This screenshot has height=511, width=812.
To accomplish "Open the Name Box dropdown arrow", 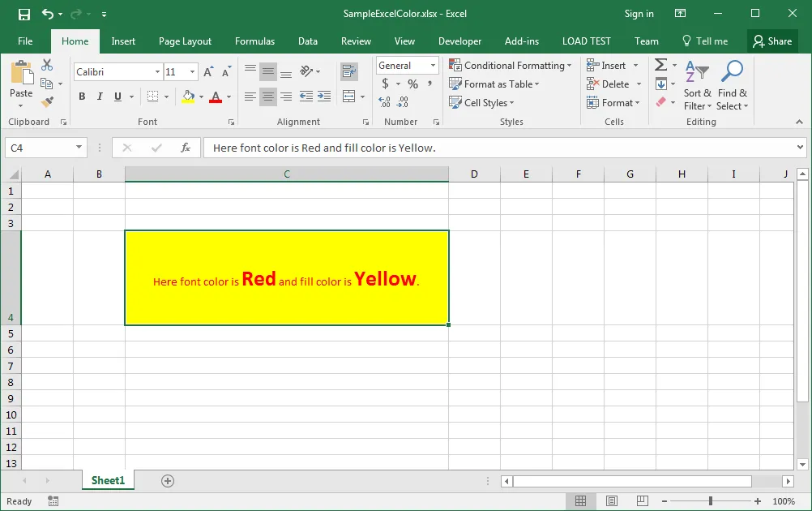I will tap(79, 147).
